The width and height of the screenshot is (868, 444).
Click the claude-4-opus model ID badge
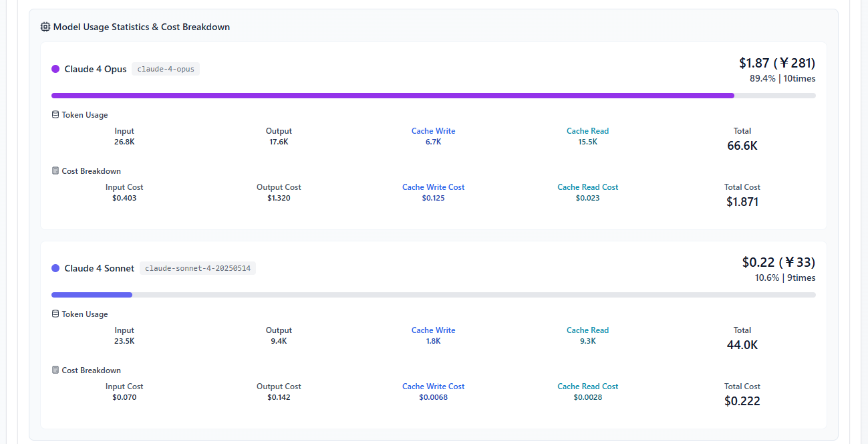coord(166,69)
